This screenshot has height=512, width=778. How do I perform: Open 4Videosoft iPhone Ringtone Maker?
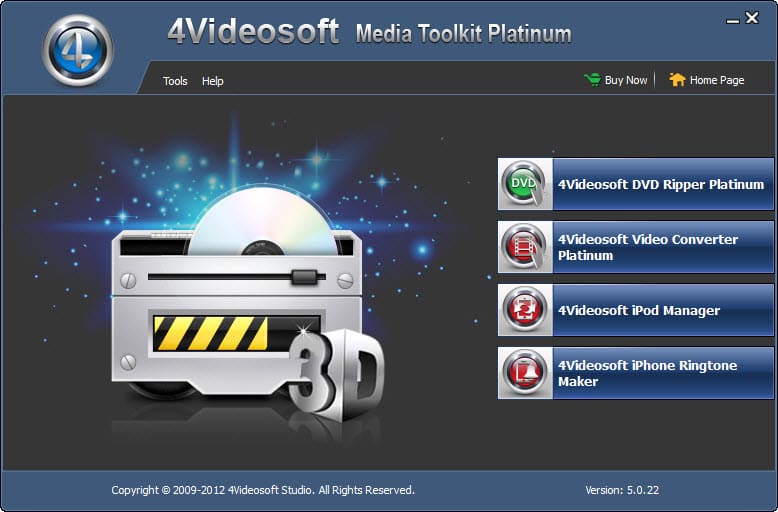click(636, 373)
